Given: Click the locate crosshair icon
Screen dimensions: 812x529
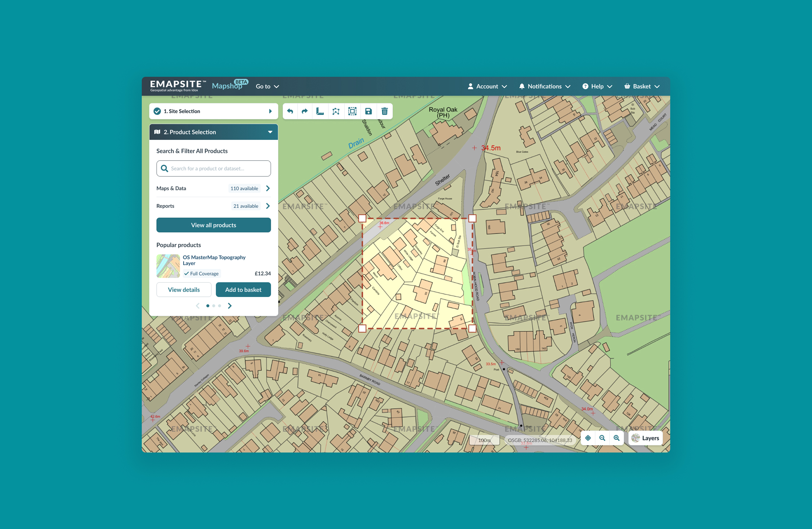Looking at the screenshot, I should [588, 438].
